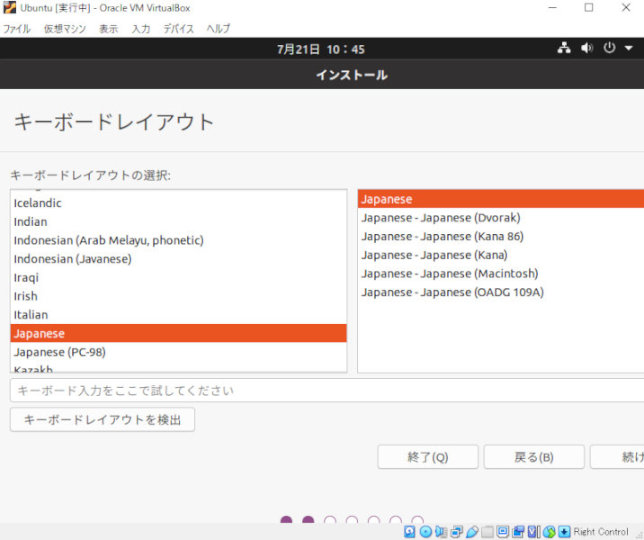Minimize the VirtualBox window

click(552, 7)
